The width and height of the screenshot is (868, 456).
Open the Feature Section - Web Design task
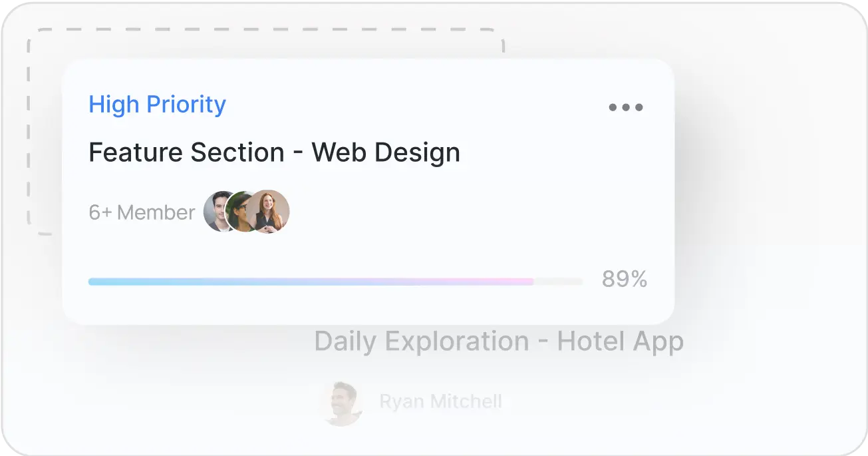pyautogui.click(x=274, y=152)
